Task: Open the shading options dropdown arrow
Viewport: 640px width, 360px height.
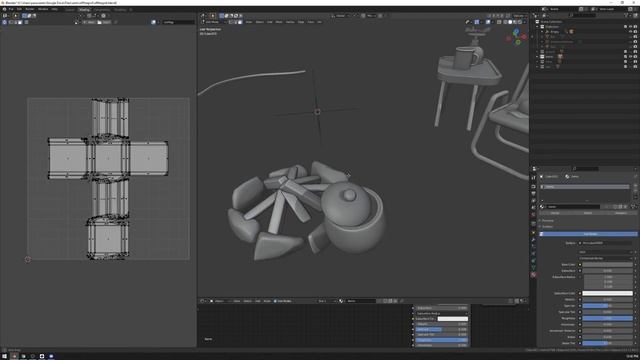Action: point(525,22)
